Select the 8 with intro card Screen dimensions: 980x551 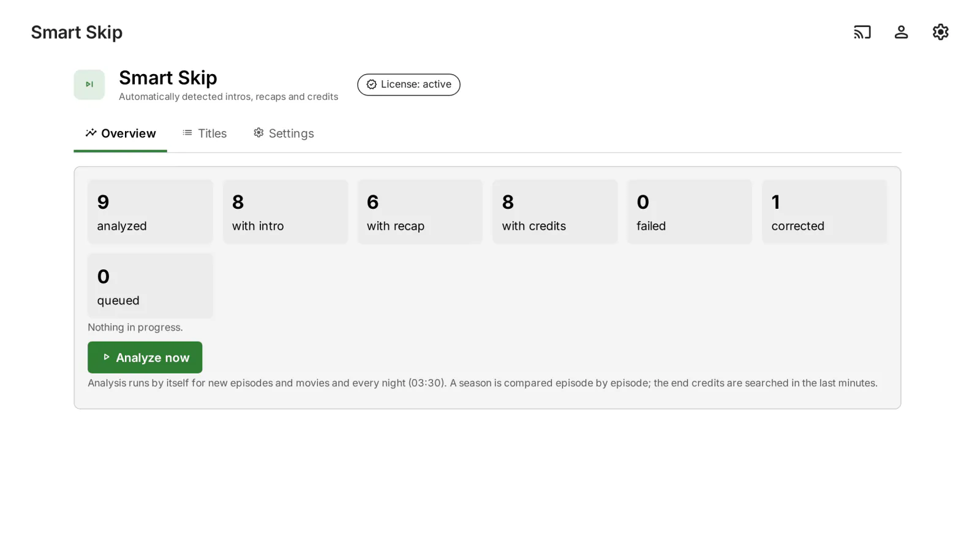(x=285, y=212)
